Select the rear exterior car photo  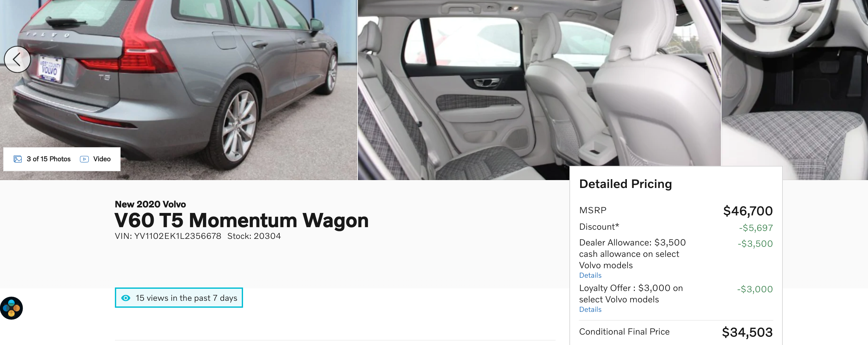(x=179, y=90)
